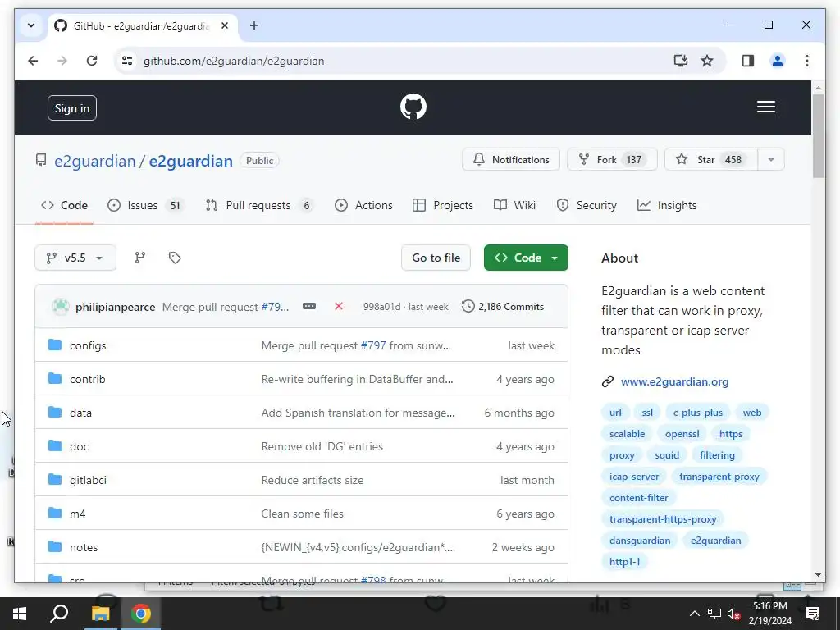The width and height of the screenshot is (840, 630).
Task: Click the gitlabci folder icon
Action: pos(55,479)
